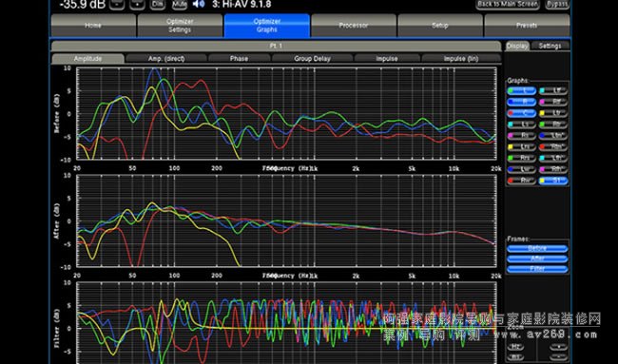Click the Dim button
Viewport: 618px width, 364px height.
pos(158,4)
